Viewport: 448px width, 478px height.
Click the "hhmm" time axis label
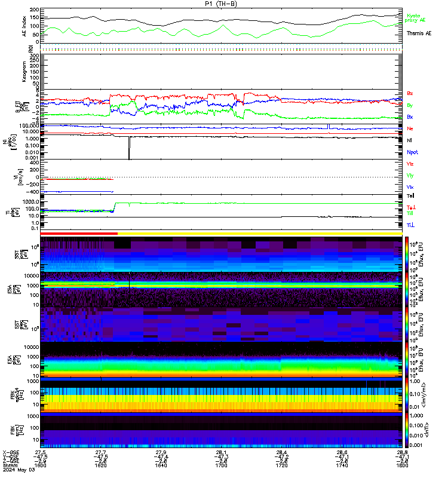[10, 465]
